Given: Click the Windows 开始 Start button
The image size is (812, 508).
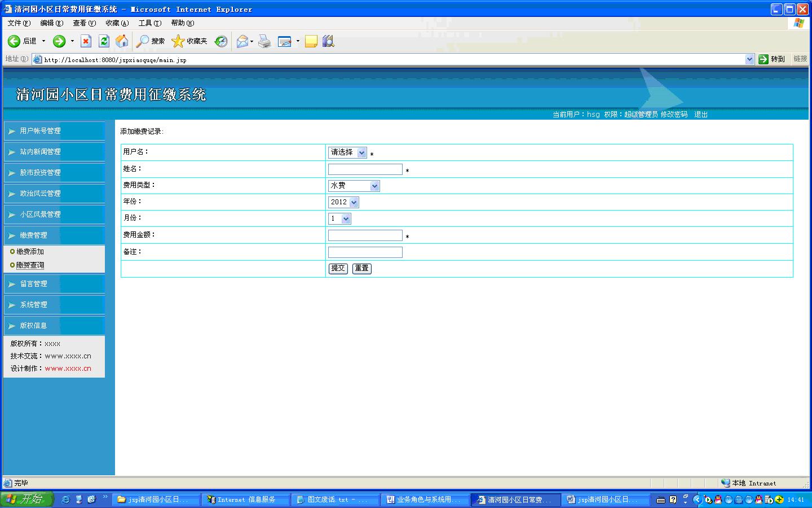Looking at the screenshot, I should (27, 500).
